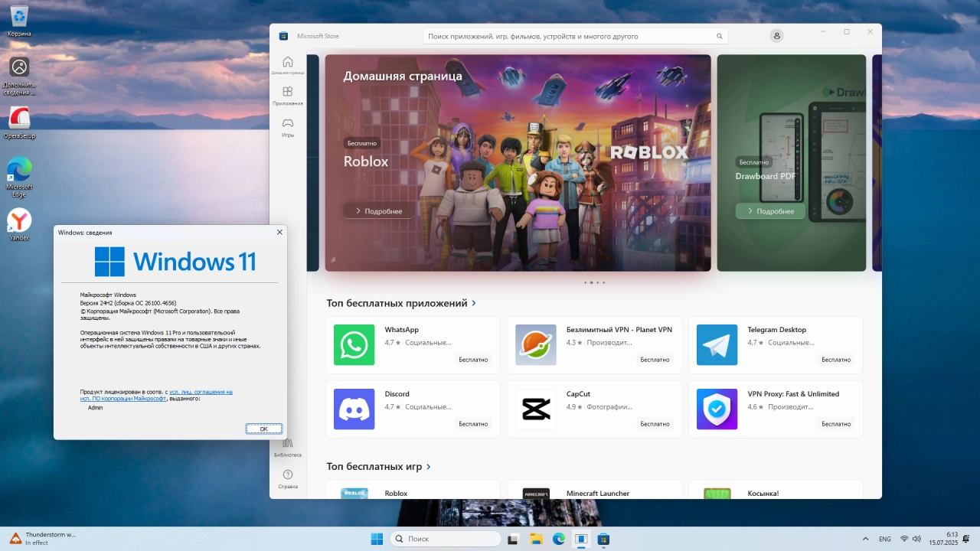Click the Free button for Discord
The image size is (980, 551).
473,423
